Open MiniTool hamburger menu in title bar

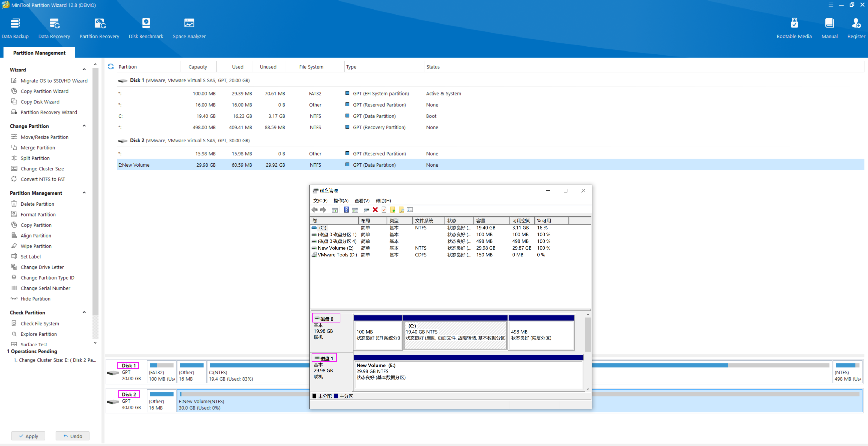(831, 5)
